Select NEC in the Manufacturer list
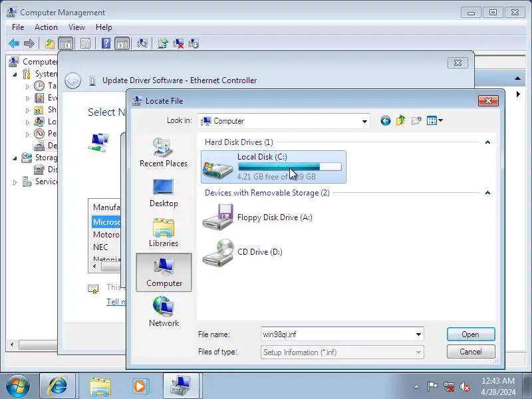The width and height of the screenshot is (532, 399). (x=100, y=247)
